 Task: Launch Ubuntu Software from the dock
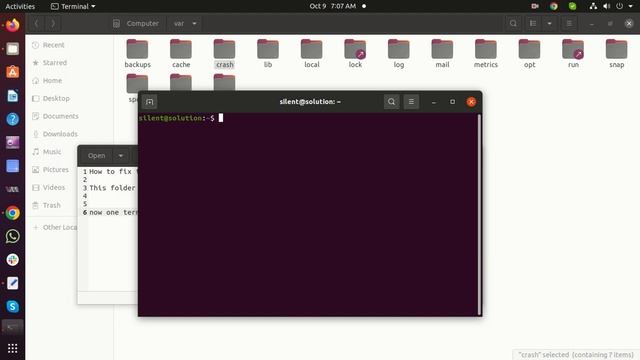click(x=13, y=72)
